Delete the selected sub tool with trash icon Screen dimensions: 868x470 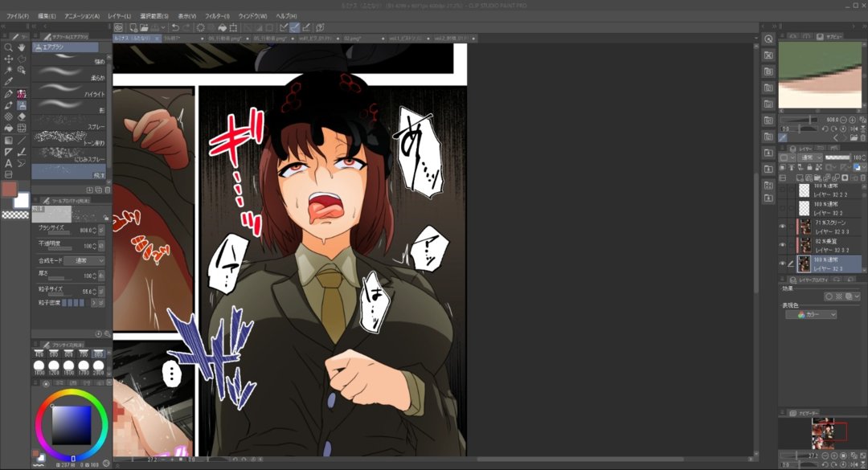click(108, 190)
